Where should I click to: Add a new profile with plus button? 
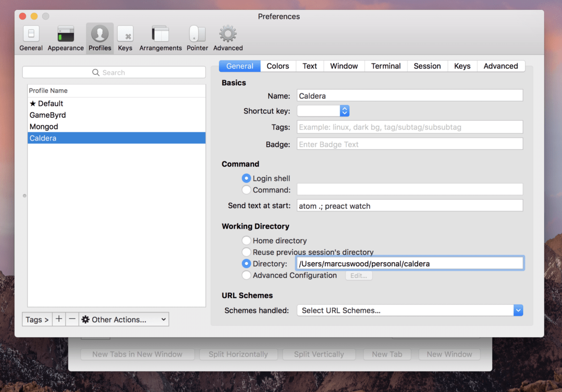59,319
